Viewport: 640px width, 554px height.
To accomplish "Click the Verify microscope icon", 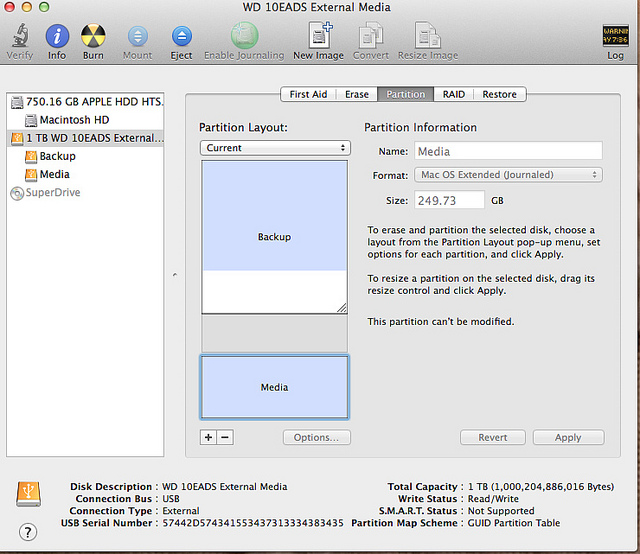I will (20, 35).
